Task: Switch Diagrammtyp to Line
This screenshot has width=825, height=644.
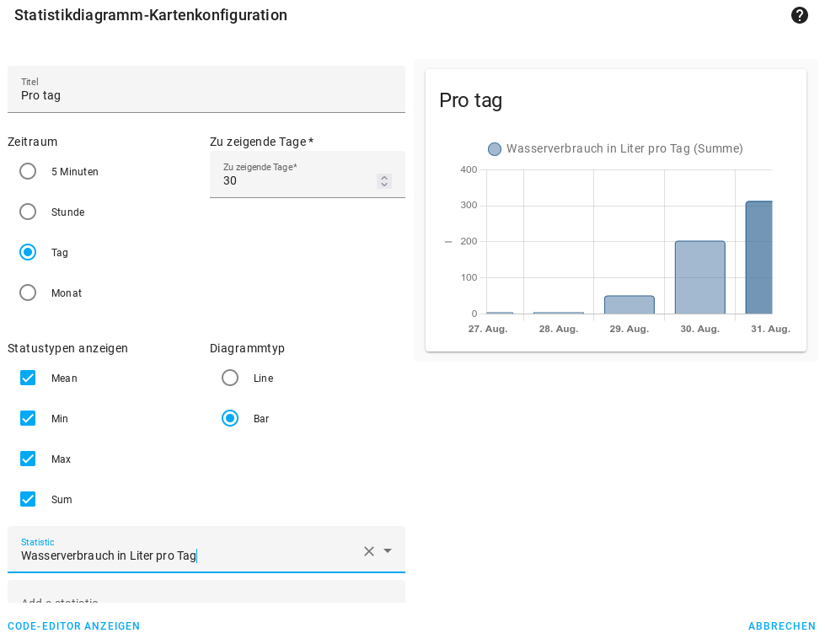Action: [x=230, y=378]
